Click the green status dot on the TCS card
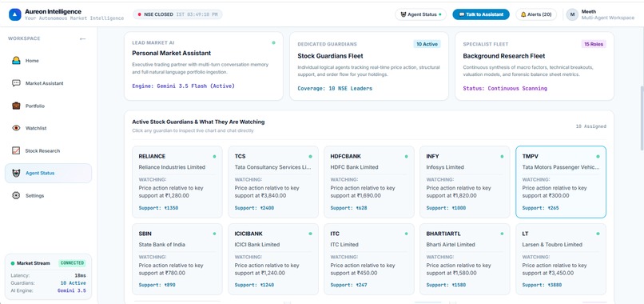This screenshot has width=644, height=304. tap(311, 156)
